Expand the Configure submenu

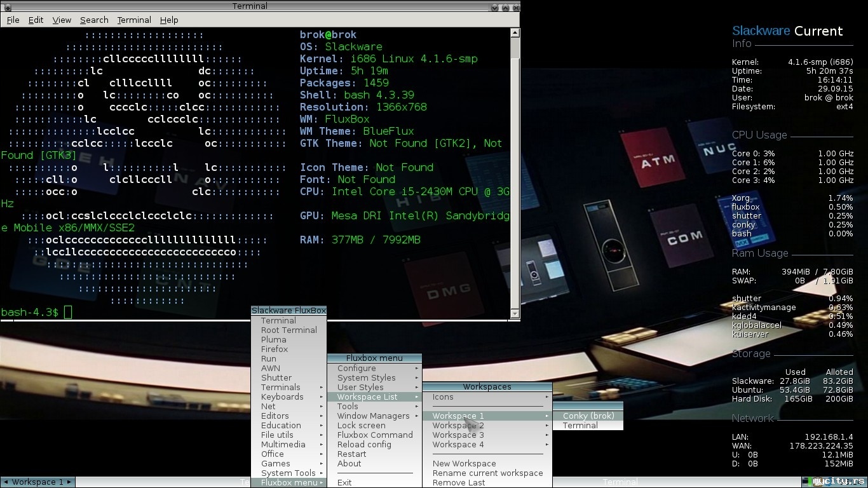(374, 369)
